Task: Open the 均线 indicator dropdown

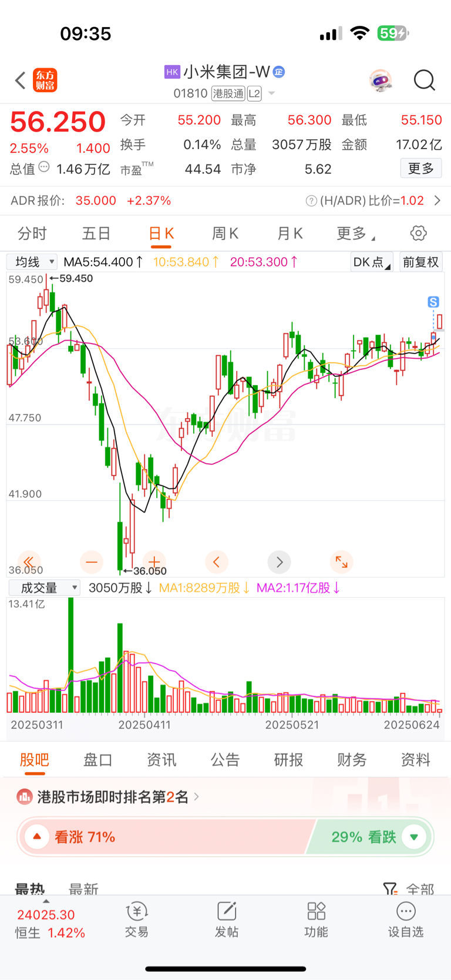Action: pos(32,262)
